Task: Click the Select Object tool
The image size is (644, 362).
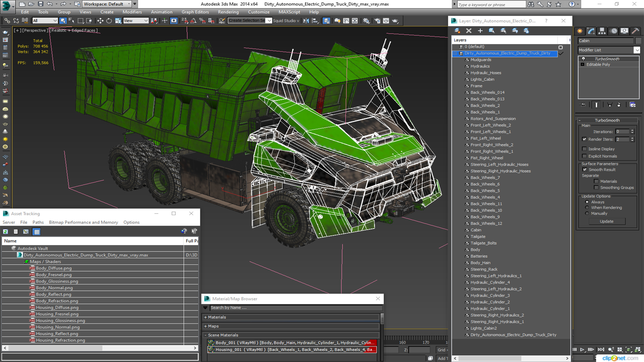Action: [x=63, y=21]
